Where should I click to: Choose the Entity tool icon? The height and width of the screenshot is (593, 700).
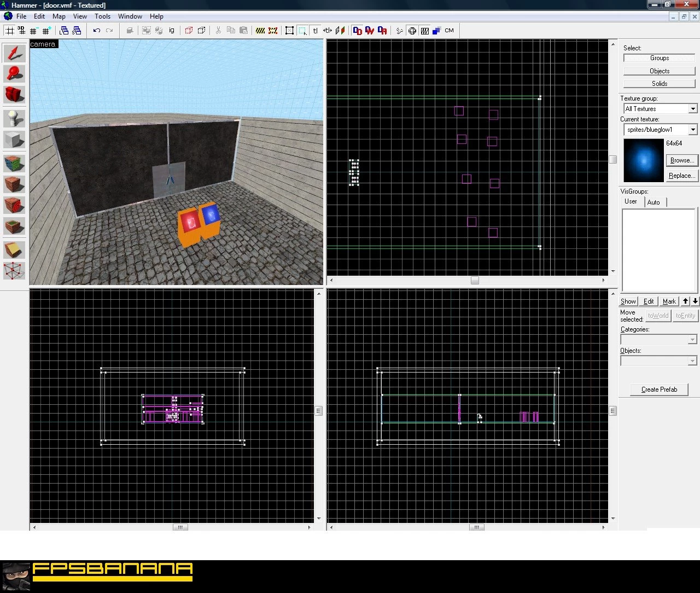click(14, 118)
